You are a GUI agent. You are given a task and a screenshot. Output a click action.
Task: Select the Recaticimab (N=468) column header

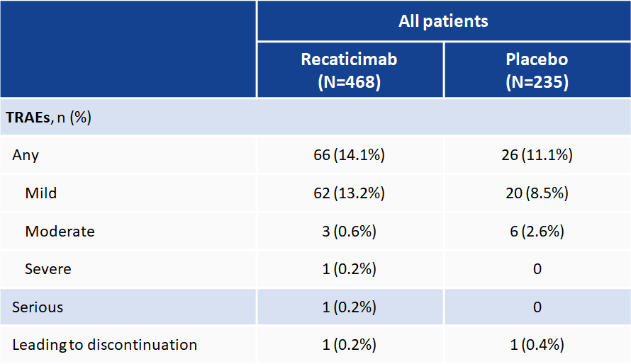(x=349, y=70)
